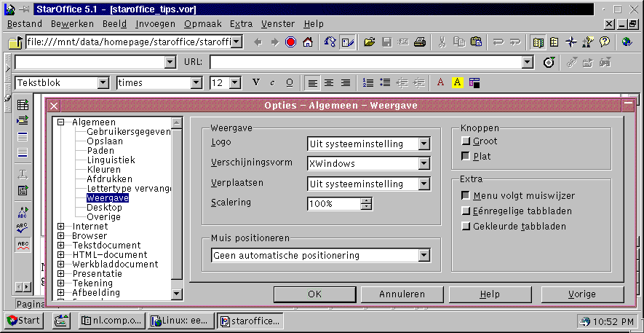Open the Verschijningsvorm dropdown
This screenshot has width=644, height=333.
[424, 164]
